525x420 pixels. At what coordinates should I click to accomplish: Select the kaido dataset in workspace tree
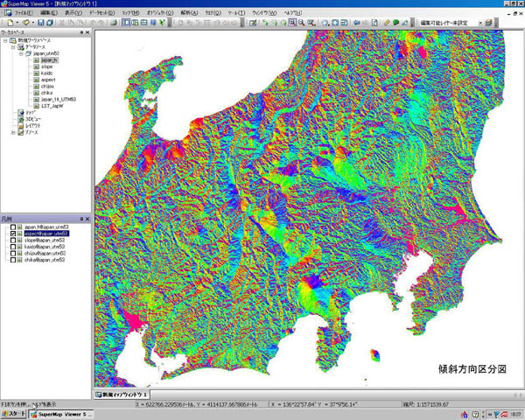point(47,73)
